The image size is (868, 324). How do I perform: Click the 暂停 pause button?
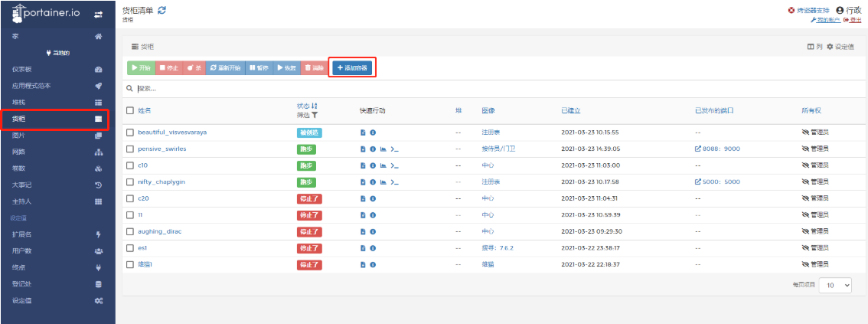[259, 67]
